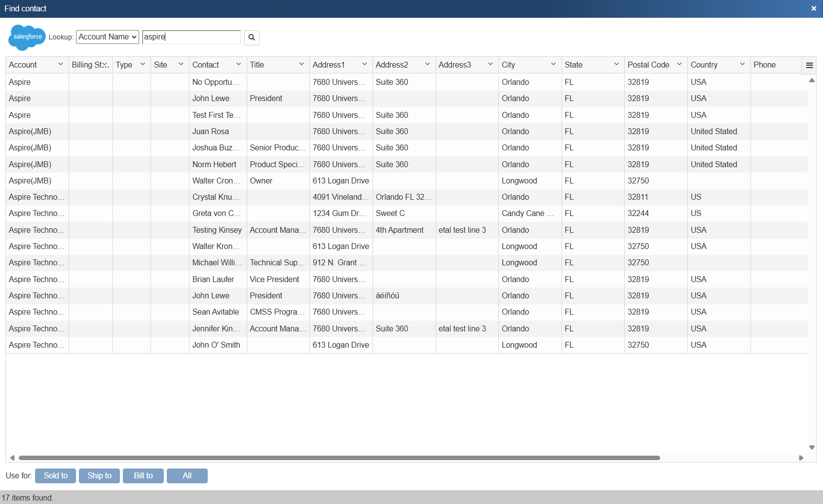Open the Country column dropdown chevron

[x=742, y=65]
